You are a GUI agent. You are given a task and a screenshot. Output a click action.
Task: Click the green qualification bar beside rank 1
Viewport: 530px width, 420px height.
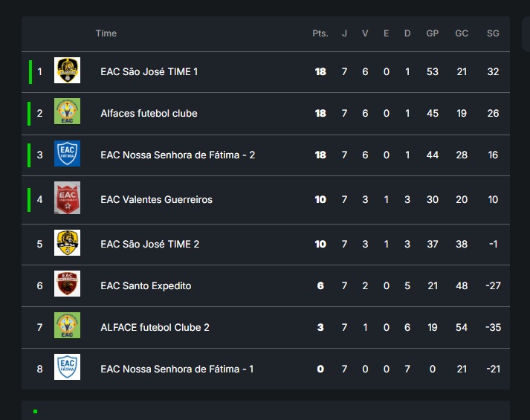pos(30,72)
